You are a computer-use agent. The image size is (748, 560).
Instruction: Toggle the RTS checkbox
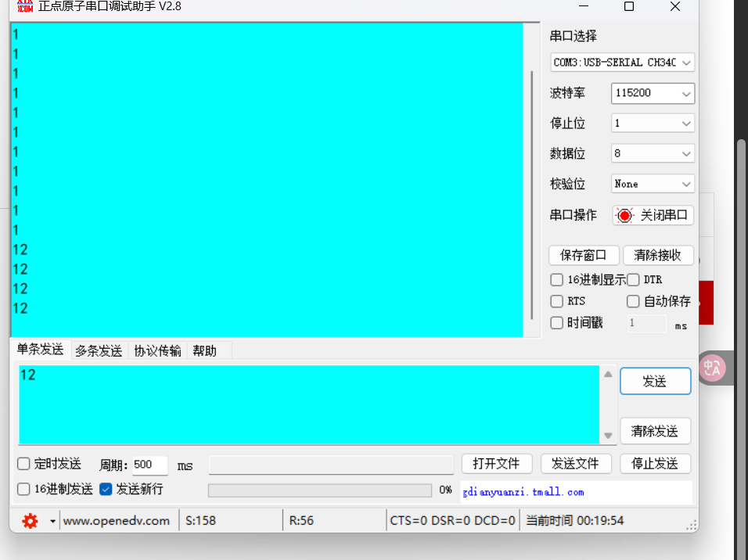(x=557, y=301)
